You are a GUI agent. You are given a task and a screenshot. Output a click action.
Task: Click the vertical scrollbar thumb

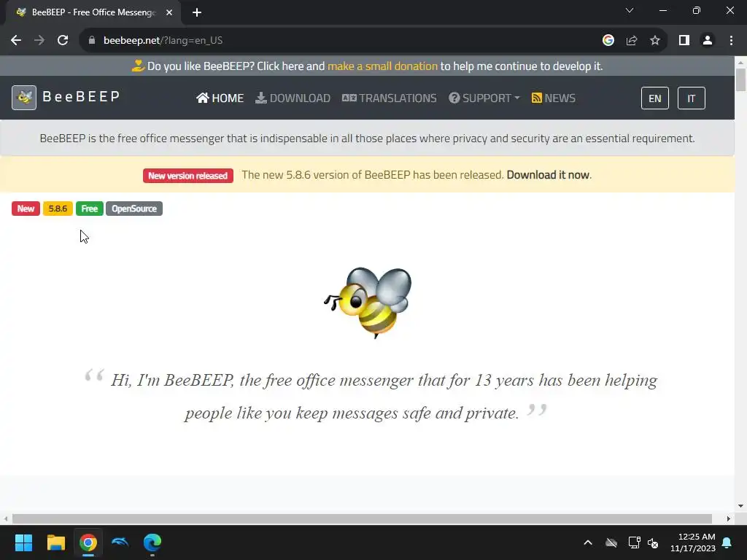740,79
